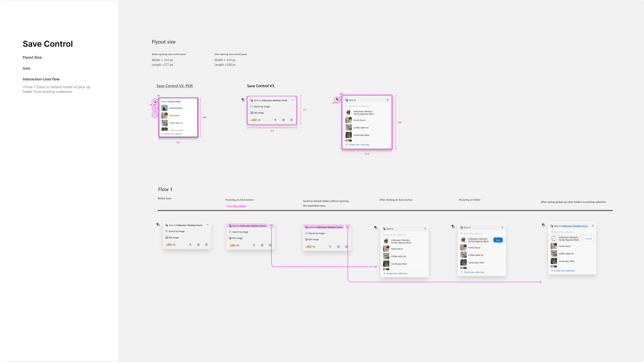Select Flyout Size in the left sidebar
This screenshot has width=644, height=362.
click(x=32, y=57)
